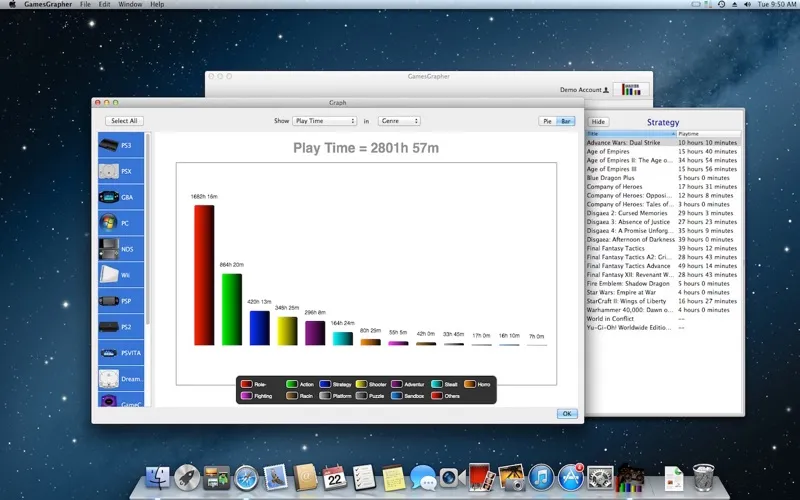Switch graph to Bar view
The height and width of the screenshot is (500, 800).
(566, 121)
